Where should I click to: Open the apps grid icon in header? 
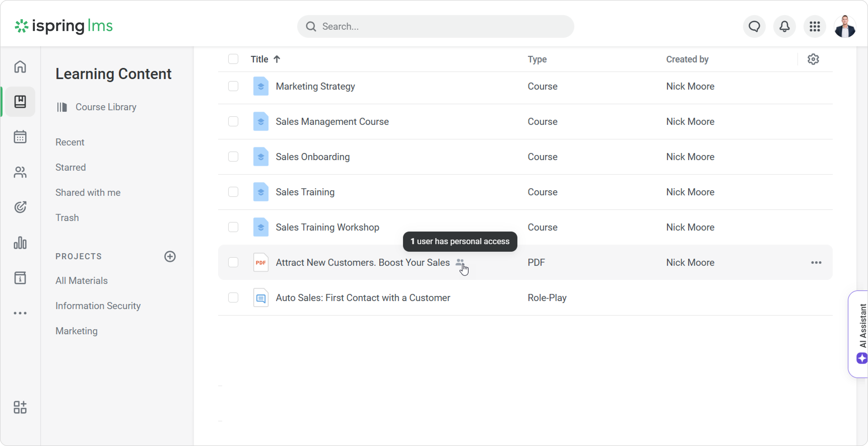coord(814,26)
